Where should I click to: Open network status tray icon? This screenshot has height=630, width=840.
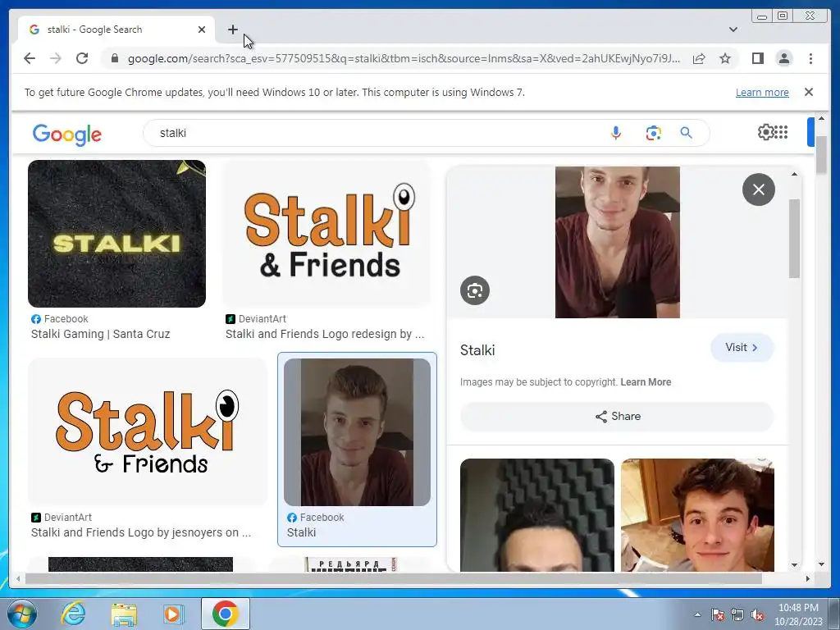point(737,614)
